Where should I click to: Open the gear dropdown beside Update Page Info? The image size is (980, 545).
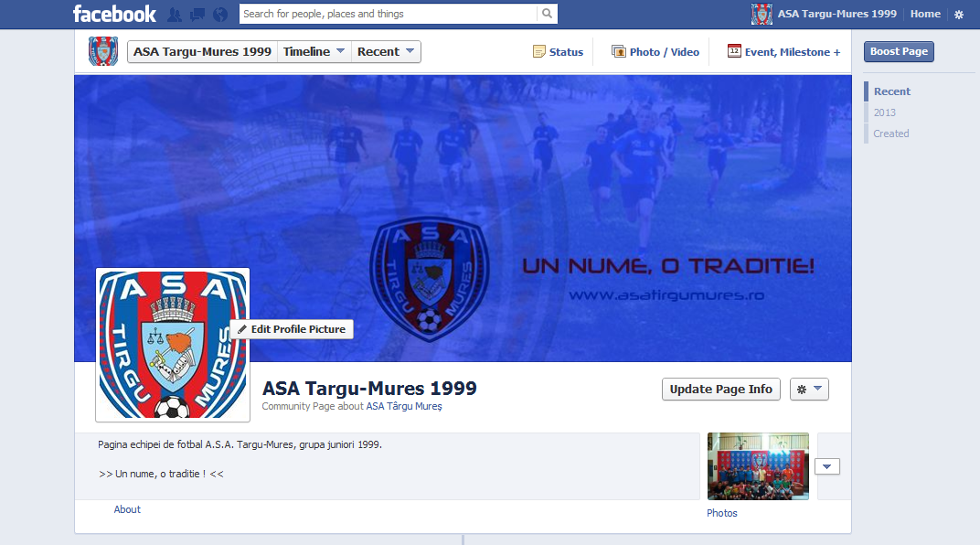point(809,390)
